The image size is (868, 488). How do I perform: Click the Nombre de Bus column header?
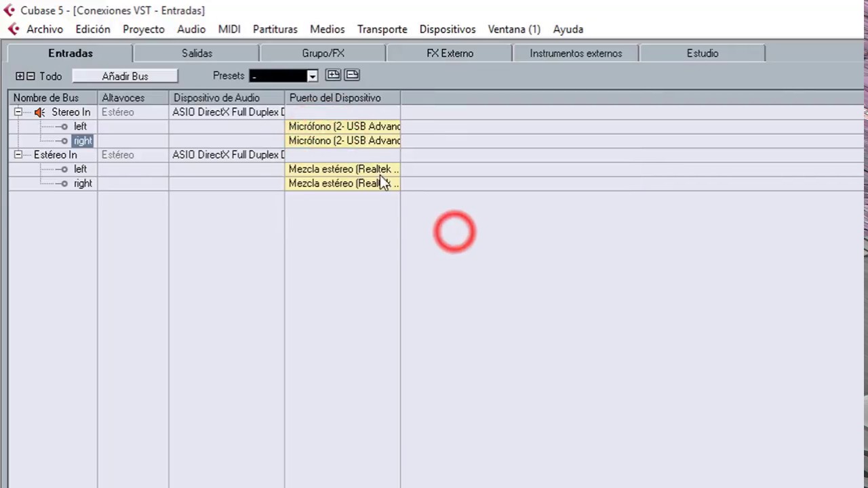53,98
